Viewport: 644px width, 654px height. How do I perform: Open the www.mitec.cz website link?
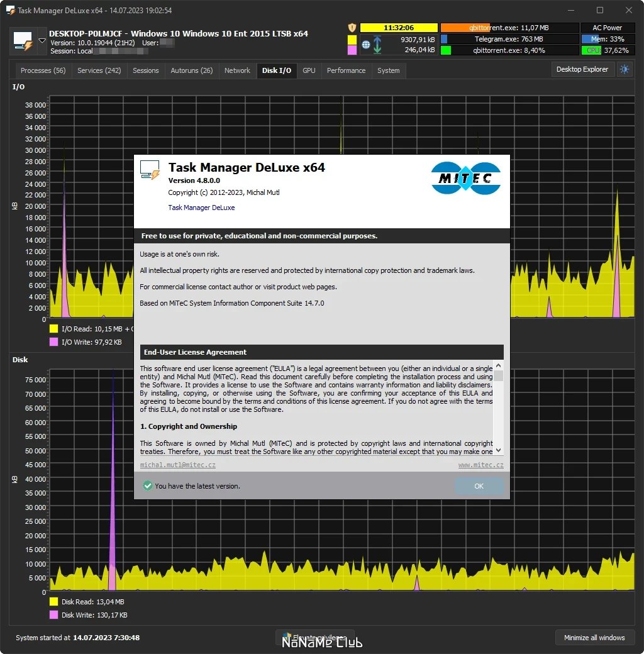coord(481,465)
